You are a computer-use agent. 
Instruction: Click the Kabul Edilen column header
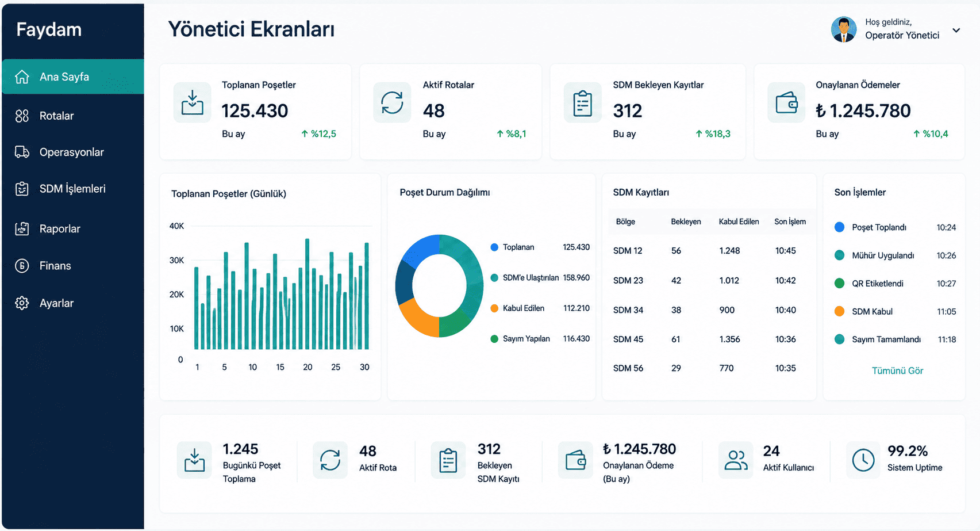tap(739, 221)
